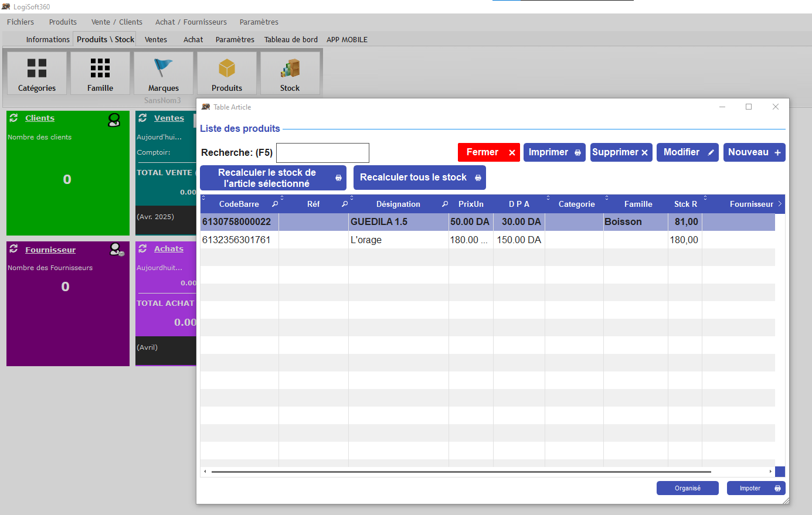The image size is (812, 515).
Task: Open the Clients link
Action: (40, 118)
